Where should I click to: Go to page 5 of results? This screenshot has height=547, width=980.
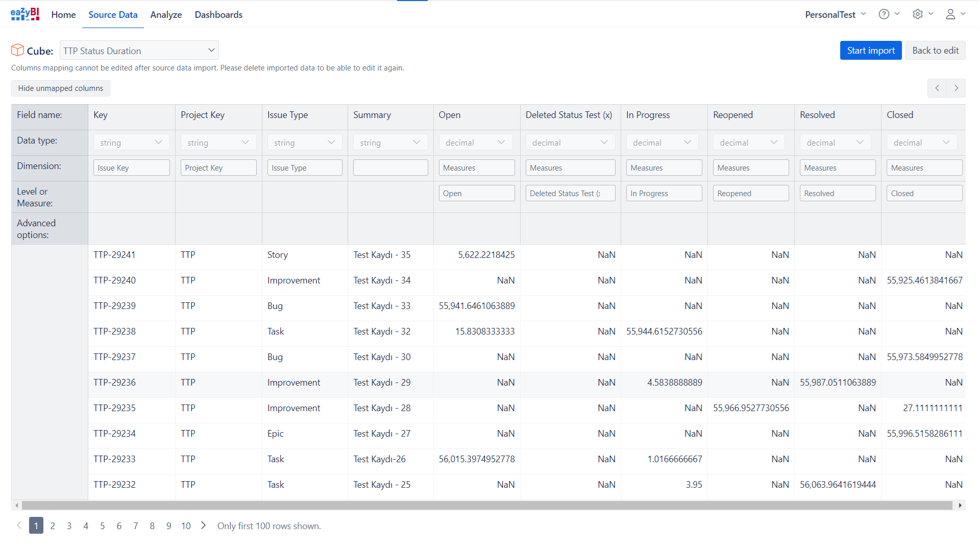click(x=103, y=526)
